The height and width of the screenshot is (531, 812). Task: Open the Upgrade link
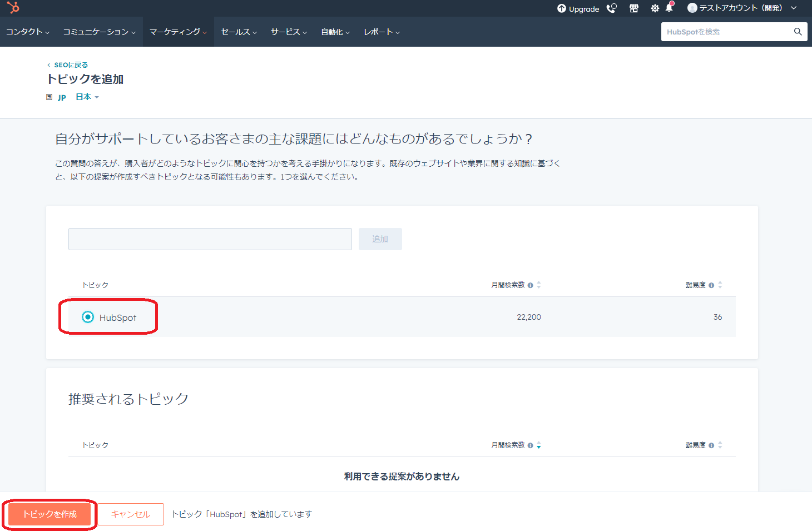pos(578,8)
